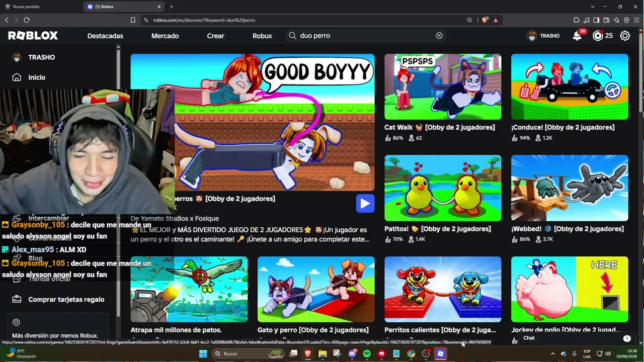Open the Robux balance icon
Screen dimensions: 644x362
(x=598, y=36)
